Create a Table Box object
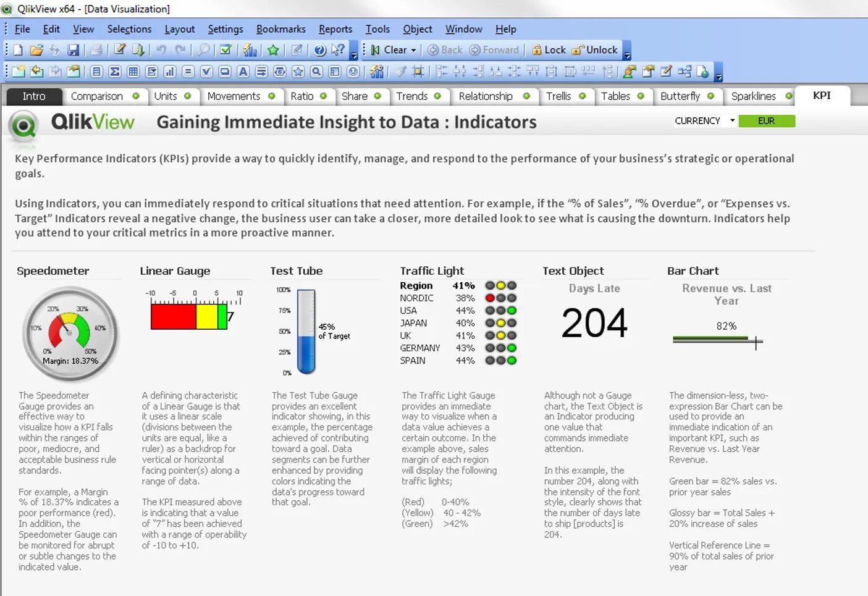This screenshot has width=868, height=596. 133,72
